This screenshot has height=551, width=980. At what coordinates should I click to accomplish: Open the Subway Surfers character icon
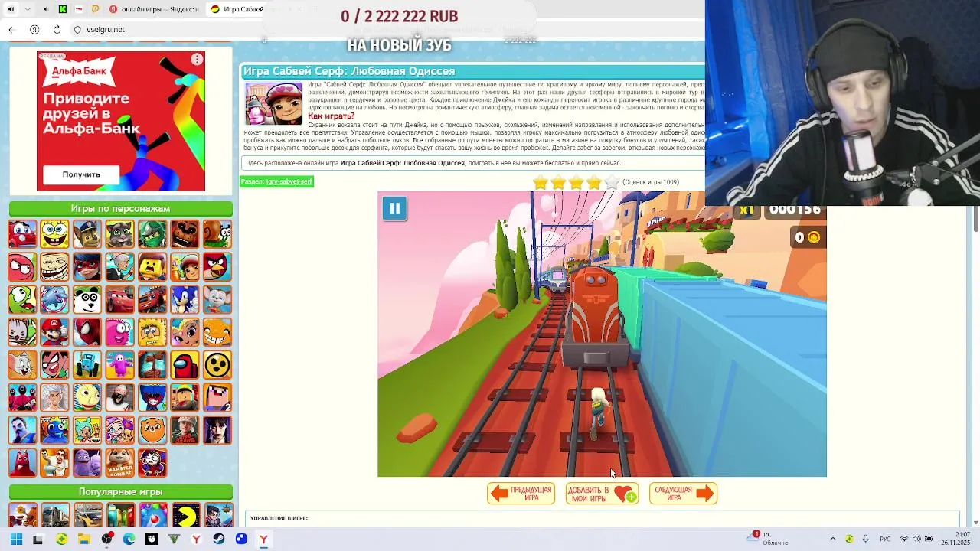coord(185,267)
